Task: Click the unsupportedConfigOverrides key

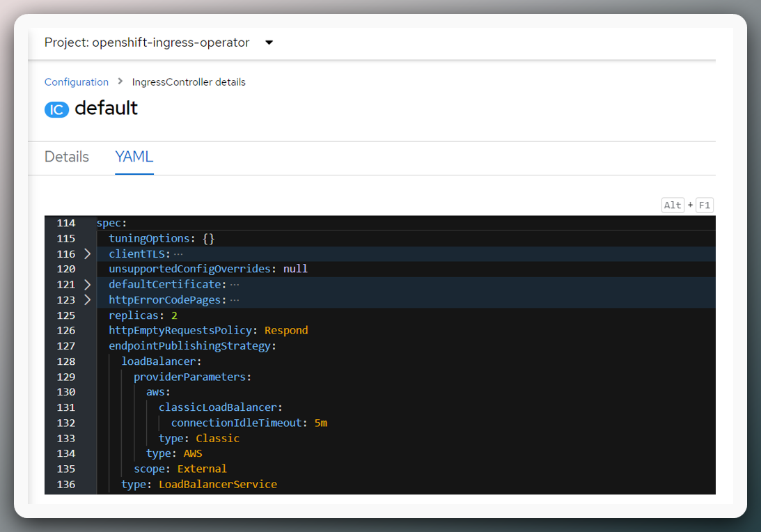Action: [x=190, y=269]
